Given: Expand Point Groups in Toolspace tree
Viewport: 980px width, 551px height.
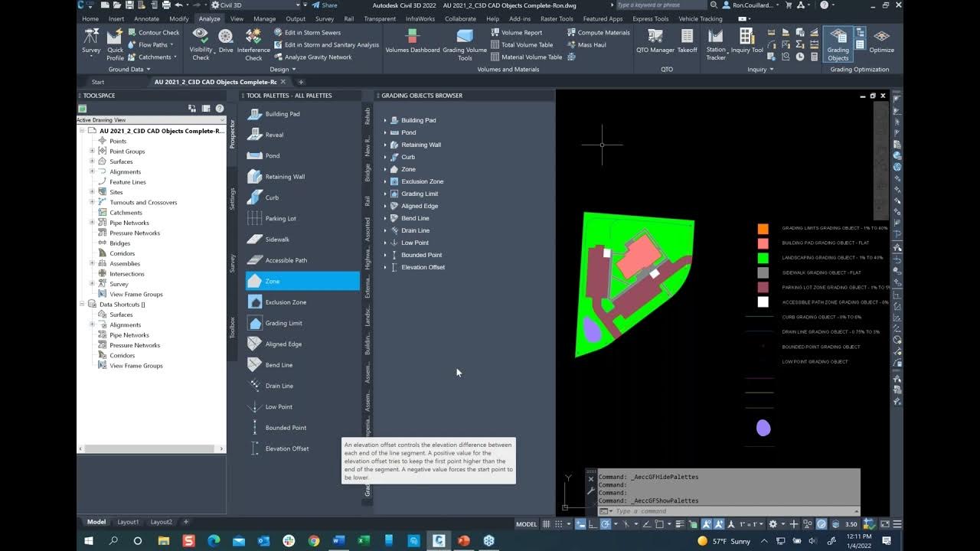Looking at the screenshot, I should [92, 152].
